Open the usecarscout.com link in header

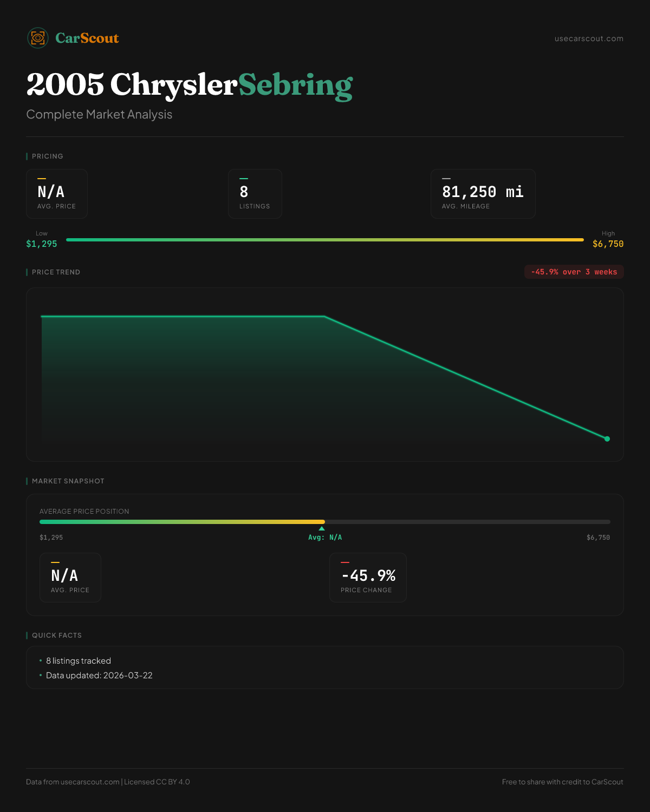point(589,38)
